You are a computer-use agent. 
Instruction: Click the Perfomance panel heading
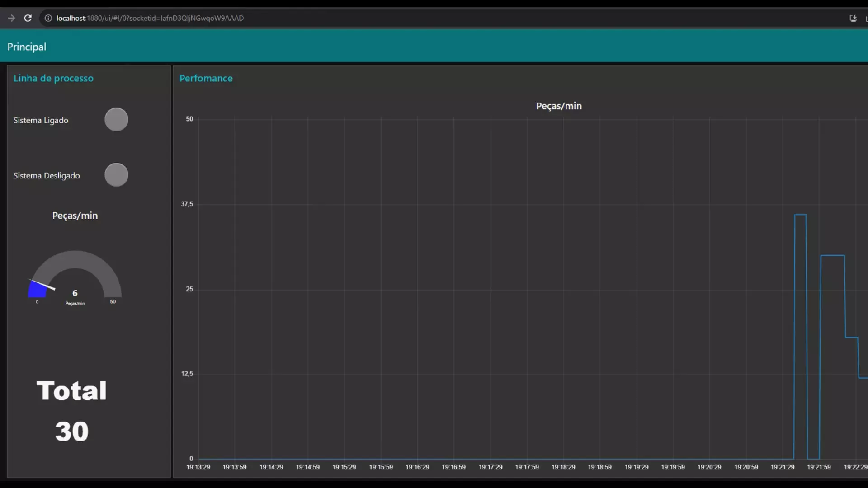point(206,78)
